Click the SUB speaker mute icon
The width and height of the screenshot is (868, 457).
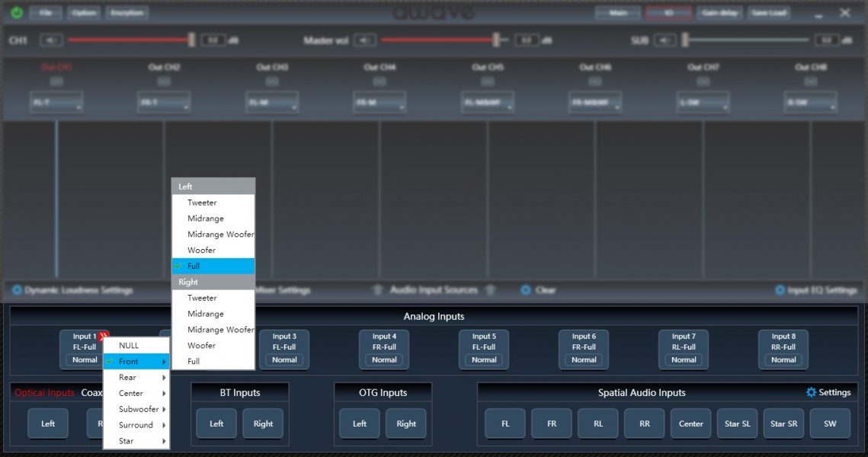pos(665,40)
